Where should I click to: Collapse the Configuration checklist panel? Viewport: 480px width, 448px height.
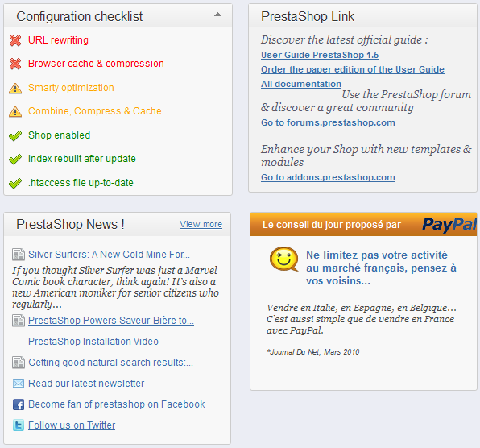point(217,15)
